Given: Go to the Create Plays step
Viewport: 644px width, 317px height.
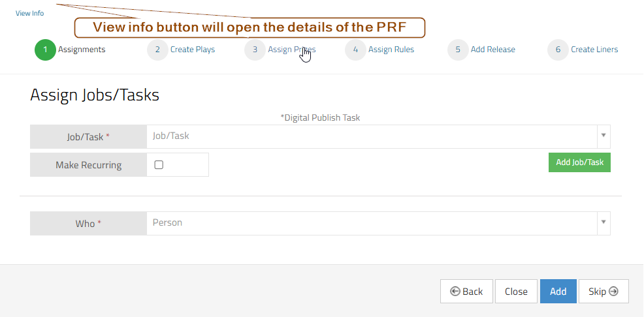Looking at the screenshot, I should [x=193, y=50].
